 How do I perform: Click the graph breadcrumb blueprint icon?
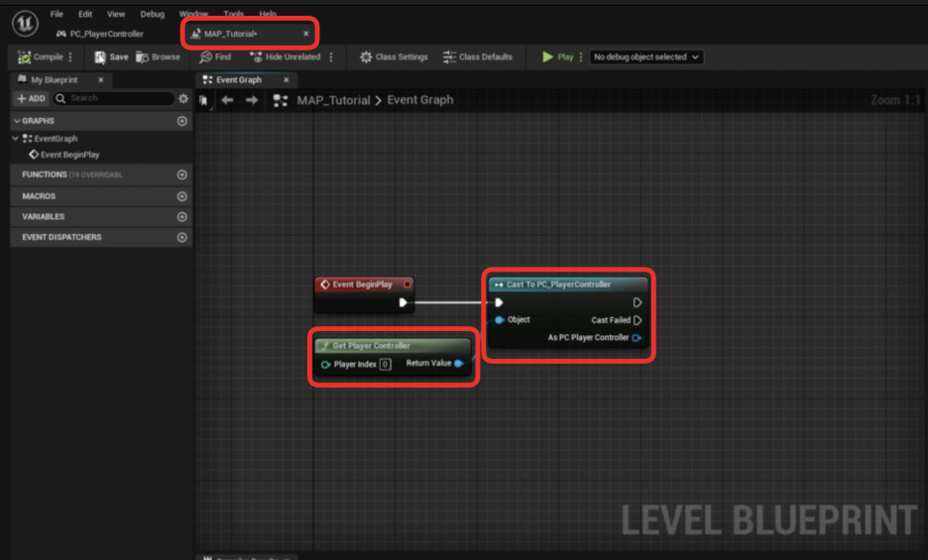(x=280, y=101)
